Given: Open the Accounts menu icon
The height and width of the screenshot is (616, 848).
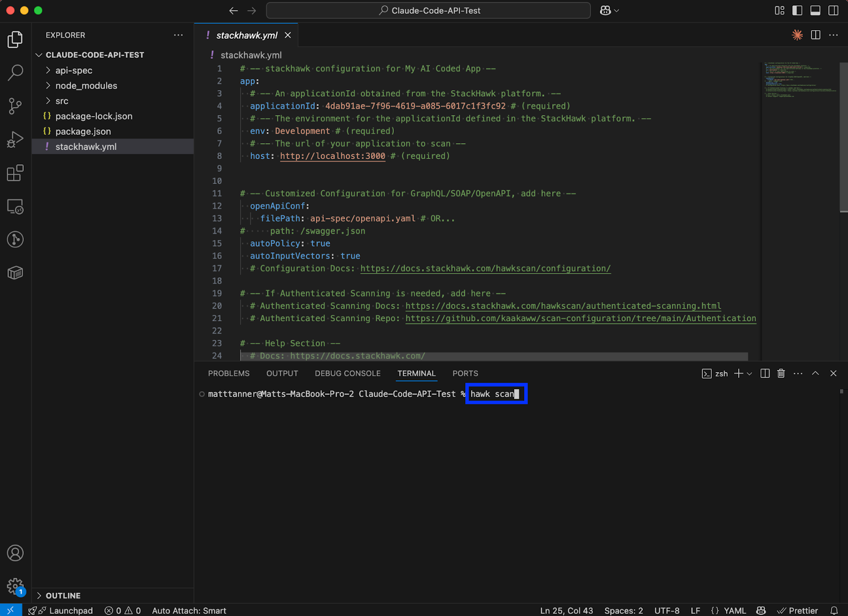Looking at the screenshot, I should pyautogui.click(x=15, y=553).
